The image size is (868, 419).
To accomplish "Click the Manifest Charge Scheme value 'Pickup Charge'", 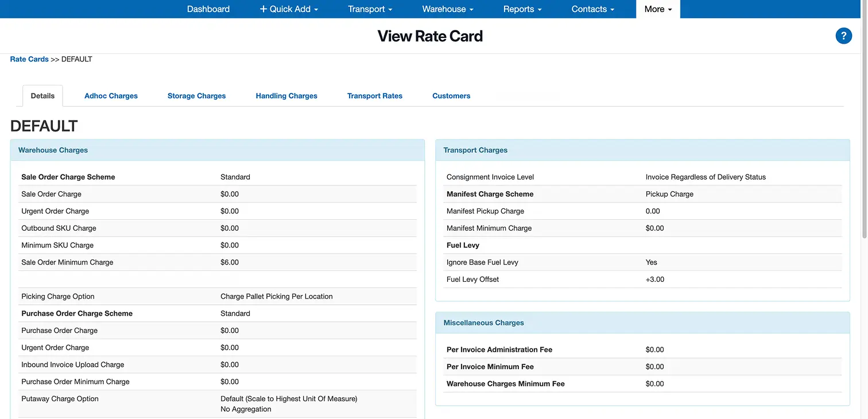I will 669,194.
